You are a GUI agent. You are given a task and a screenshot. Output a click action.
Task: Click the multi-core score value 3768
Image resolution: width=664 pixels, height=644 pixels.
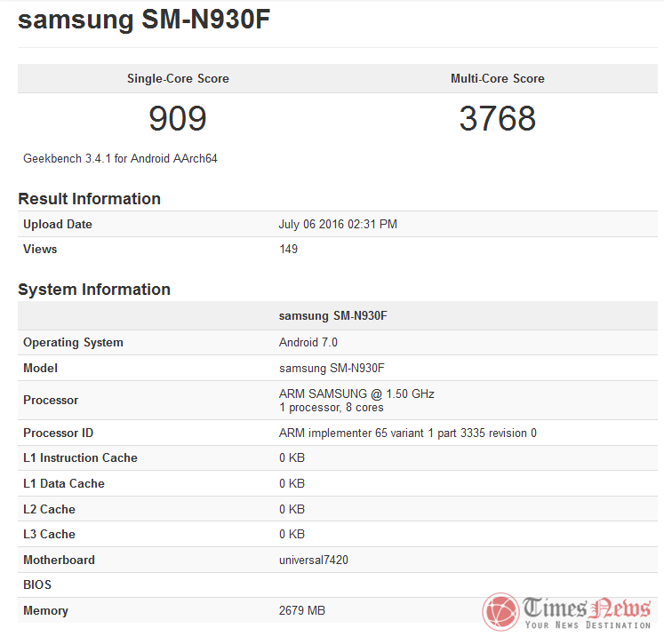498,118
